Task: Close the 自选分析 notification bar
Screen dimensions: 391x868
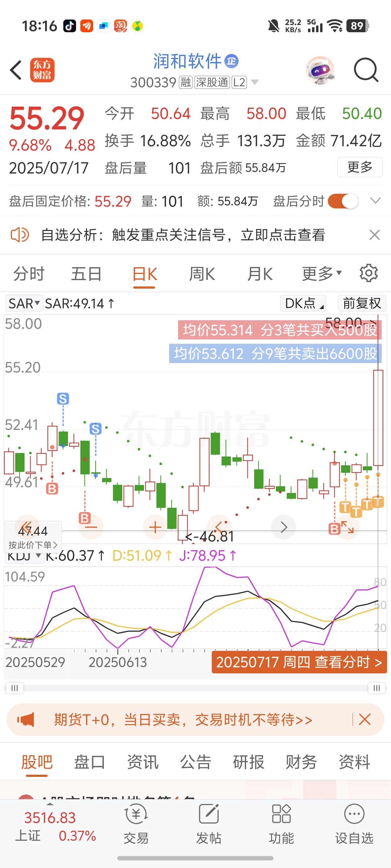Action: tap(375, 235)
